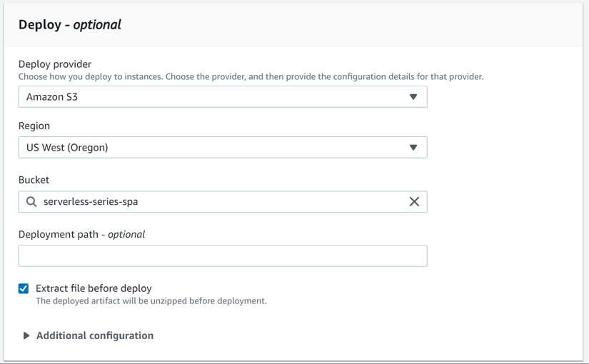Click the 'Deployment path - optional' label
The width and height of the screenshot is (589, 364).
tap(81, 234)
